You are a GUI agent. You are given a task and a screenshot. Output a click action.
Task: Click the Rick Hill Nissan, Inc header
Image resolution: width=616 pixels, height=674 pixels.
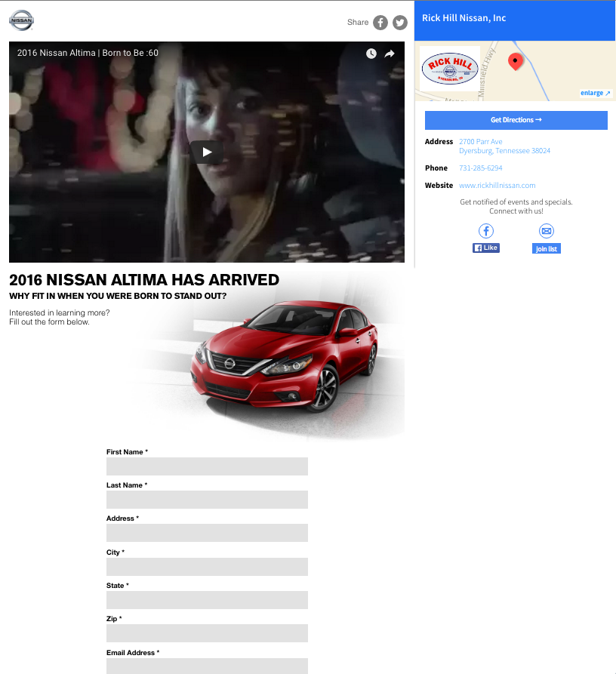(464, 18)
